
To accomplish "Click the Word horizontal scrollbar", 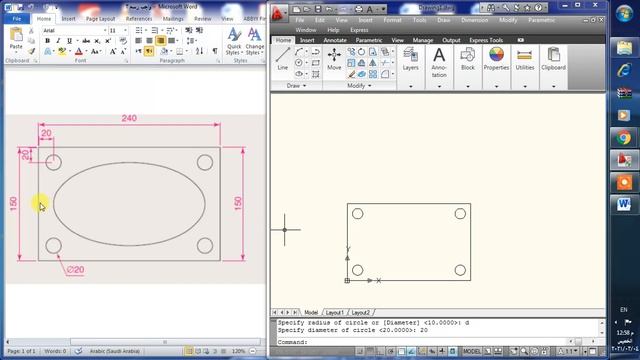I will point(165,342).
